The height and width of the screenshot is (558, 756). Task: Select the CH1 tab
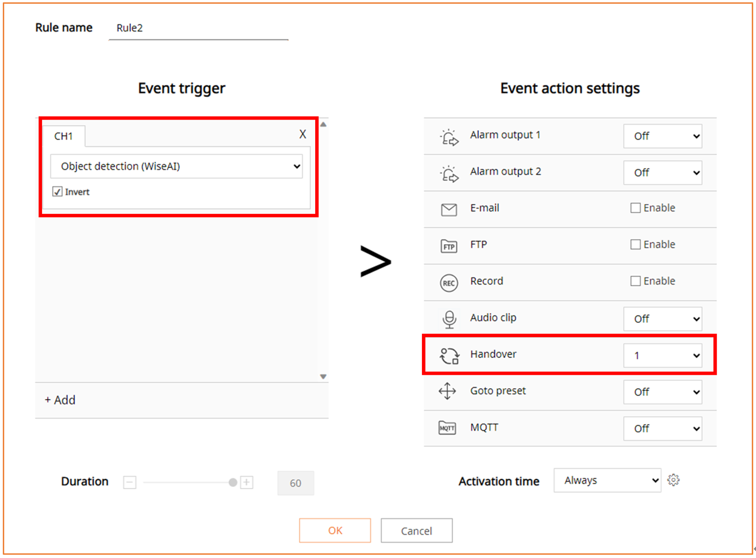point(64,136)
